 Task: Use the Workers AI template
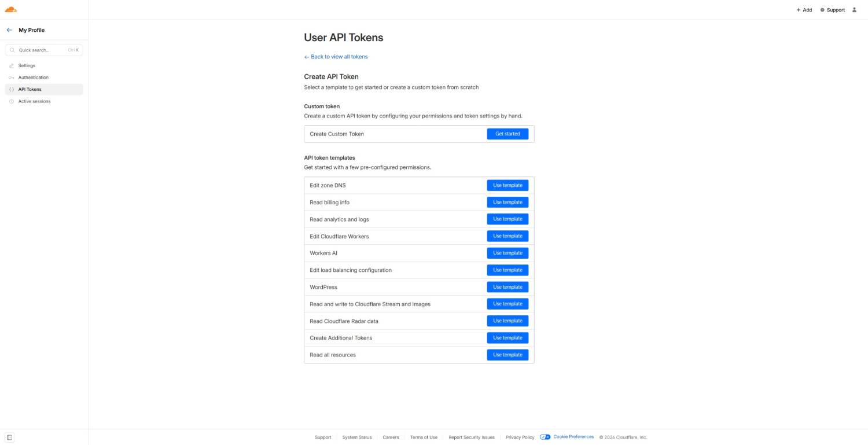[507, 253]
